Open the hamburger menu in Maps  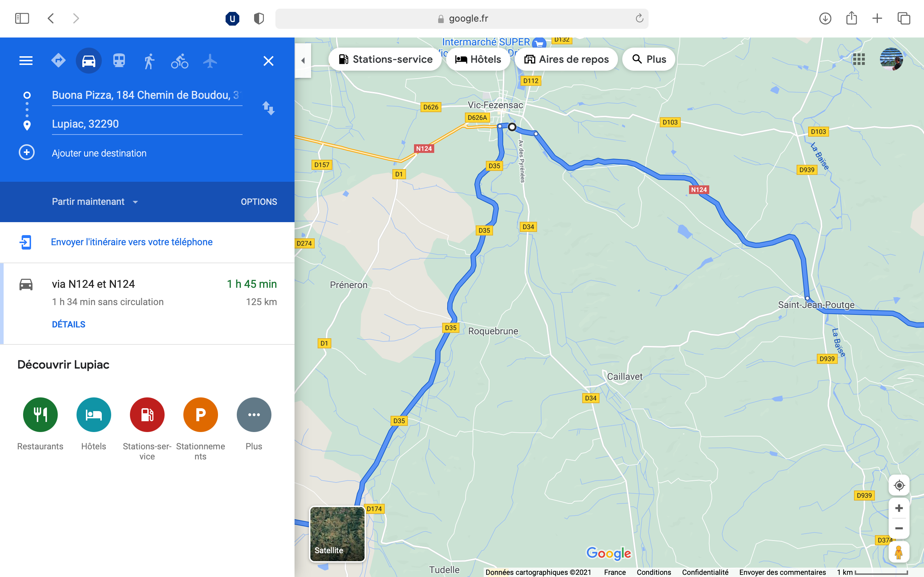(26, 61)
